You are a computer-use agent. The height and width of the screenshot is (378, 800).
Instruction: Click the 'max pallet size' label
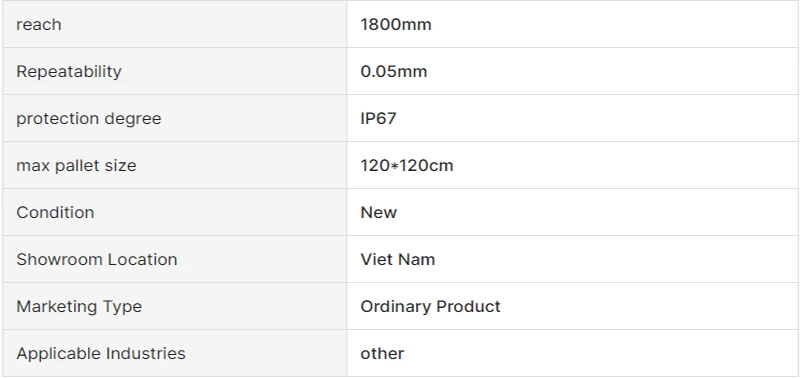coord(77,165)
